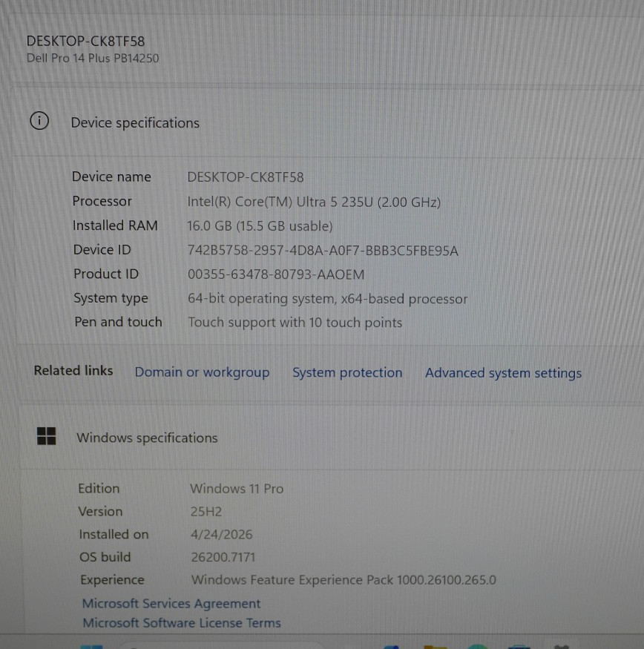644x649 pixels.
Task: Collapse the Windows specifications section header
Action: 332,438
